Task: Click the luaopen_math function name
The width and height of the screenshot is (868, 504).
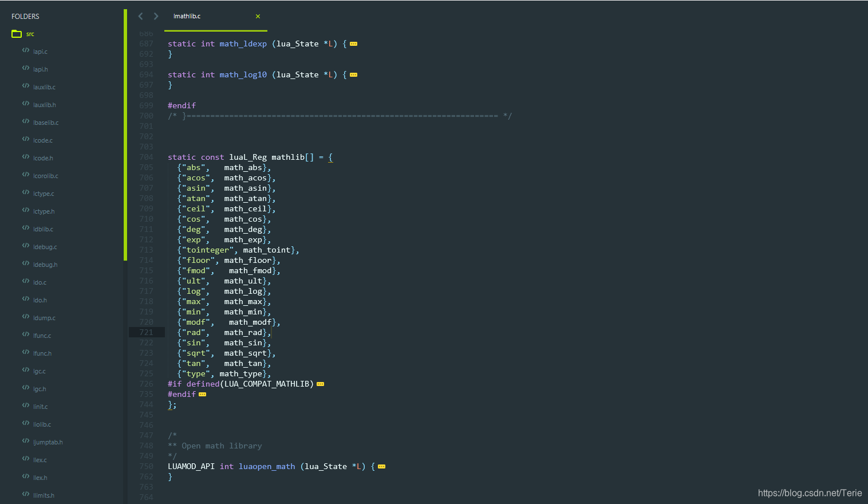Action: point(267,466)
